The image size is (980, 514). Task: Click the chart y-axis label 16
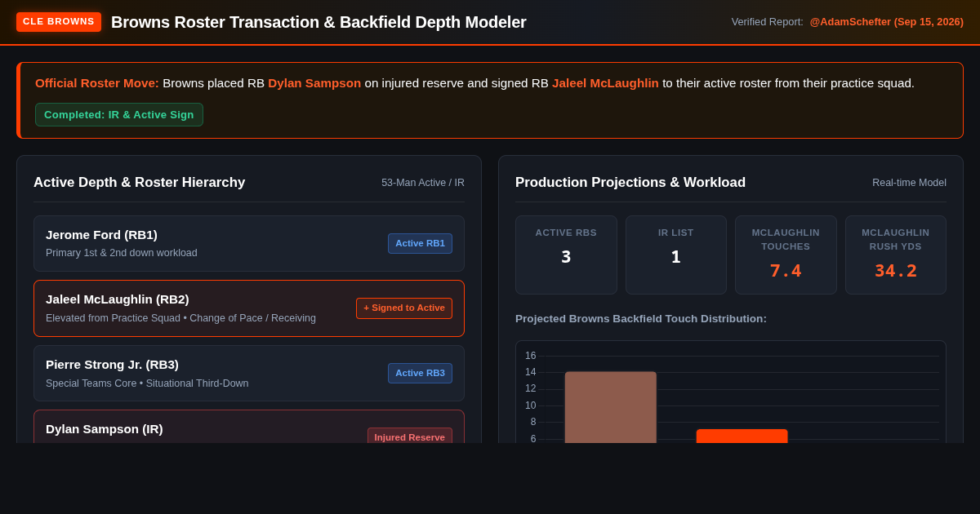[531, 356]
